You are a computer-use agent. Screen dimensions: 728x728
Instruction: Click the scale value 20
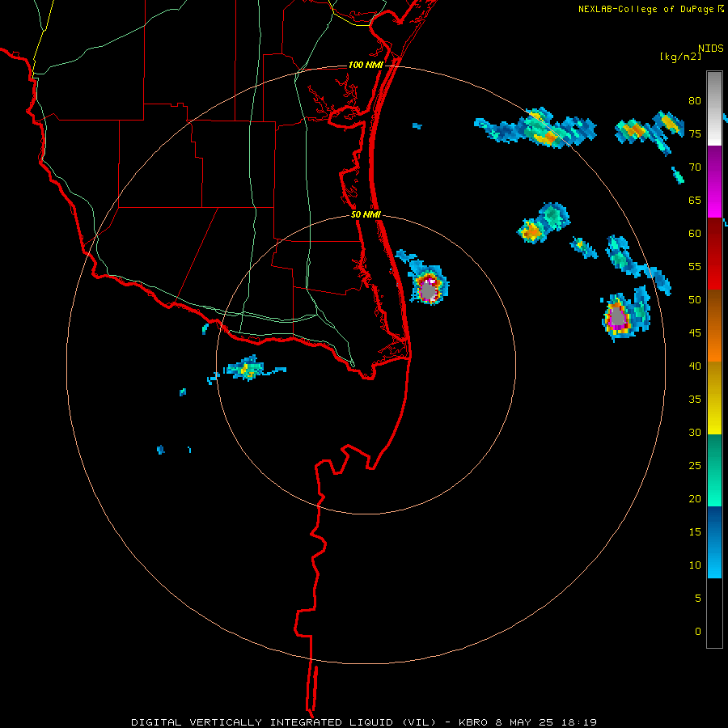(695, 498)
